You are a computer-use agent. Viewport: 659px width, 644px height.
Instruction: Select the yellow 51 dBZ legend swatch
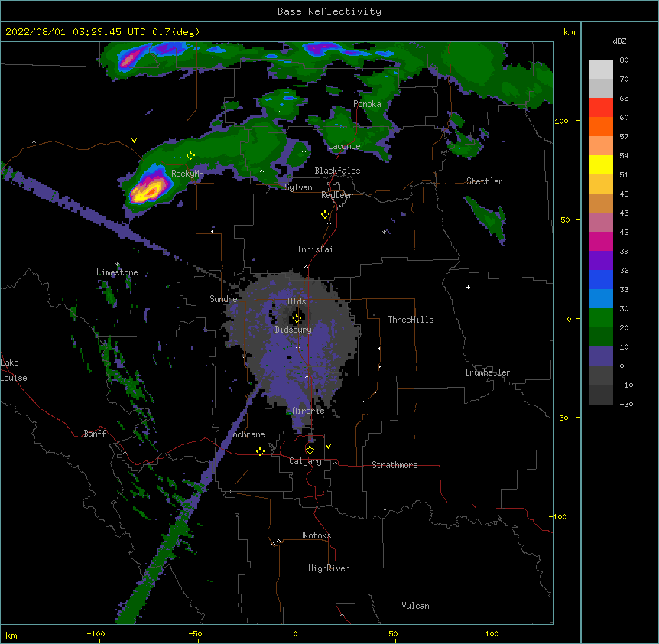pyautogui.click(x=601, y=164)
